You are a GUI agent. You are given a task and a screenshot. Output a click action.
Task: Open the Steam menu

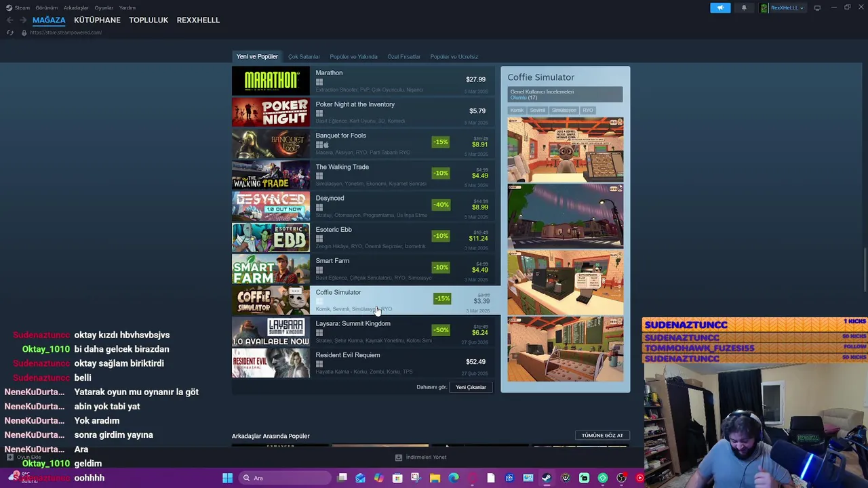22,7
